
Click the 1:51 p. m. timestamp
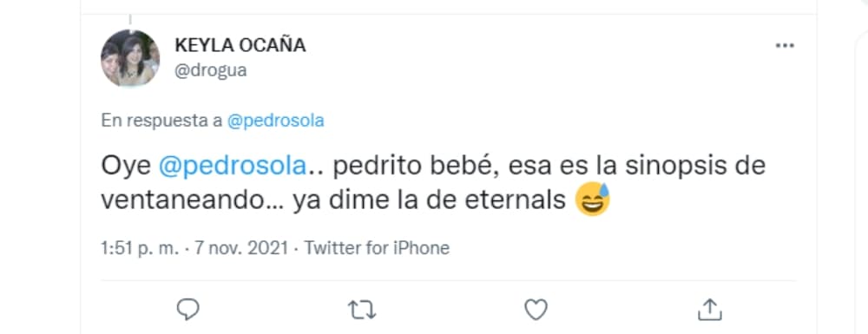tap(140, 248)
